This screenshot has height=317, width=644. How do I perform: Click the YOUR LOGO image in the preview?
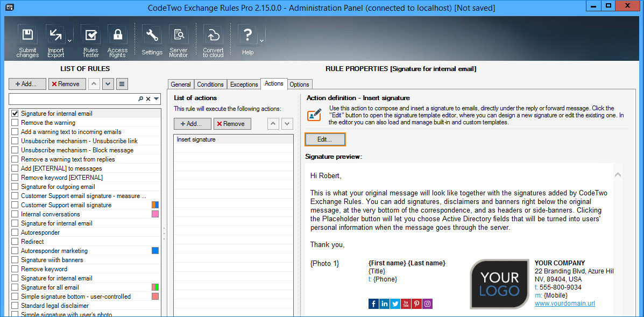click(x=499, y=284)
